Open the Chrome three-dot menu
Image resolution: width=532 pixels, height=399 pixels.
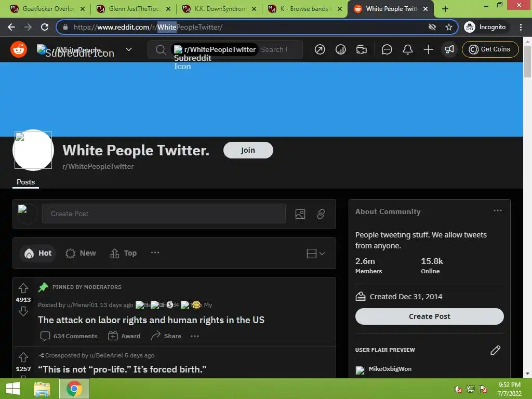click(521, 27)
